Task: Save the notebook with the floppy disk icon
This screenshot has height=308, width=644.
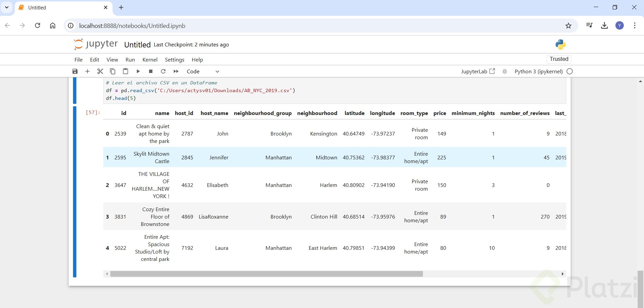Action: point(75,71)
